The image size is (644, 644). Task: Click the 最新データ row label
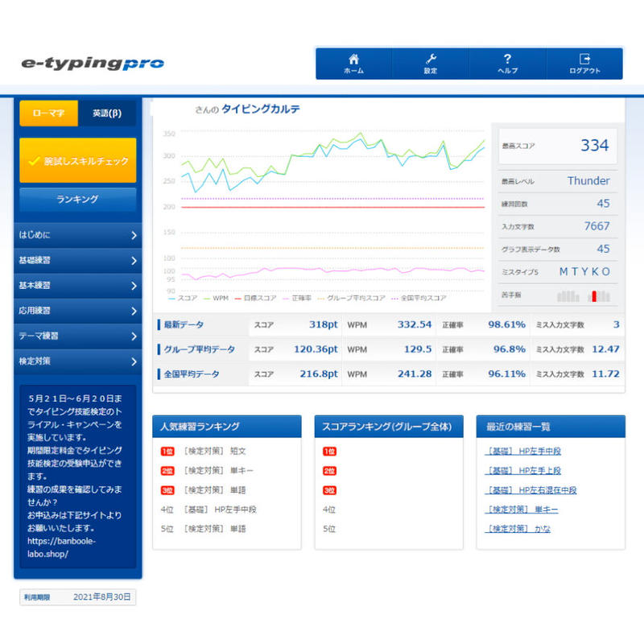pos(184,325)
